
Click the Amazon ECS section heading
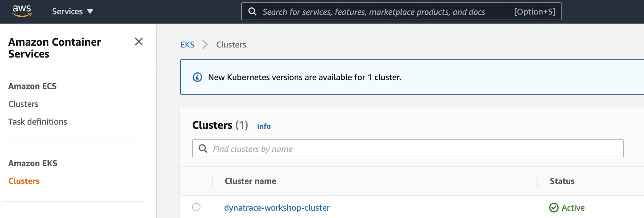click(x=33, y=86)
